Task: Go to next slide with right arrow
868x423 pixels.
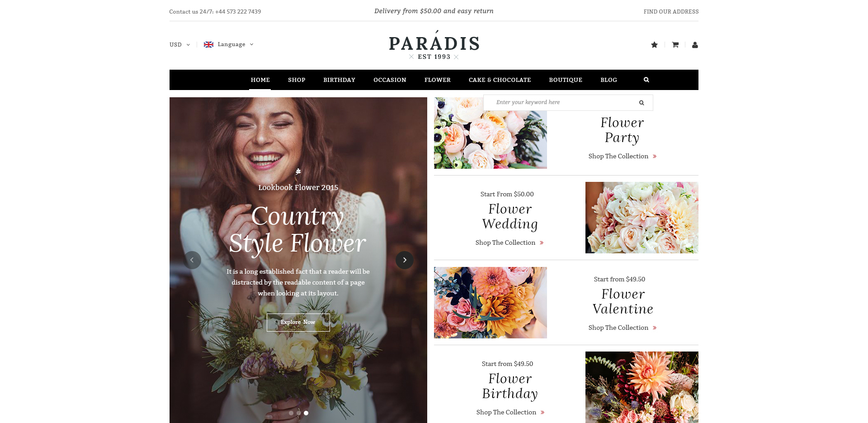Action: 405,260
